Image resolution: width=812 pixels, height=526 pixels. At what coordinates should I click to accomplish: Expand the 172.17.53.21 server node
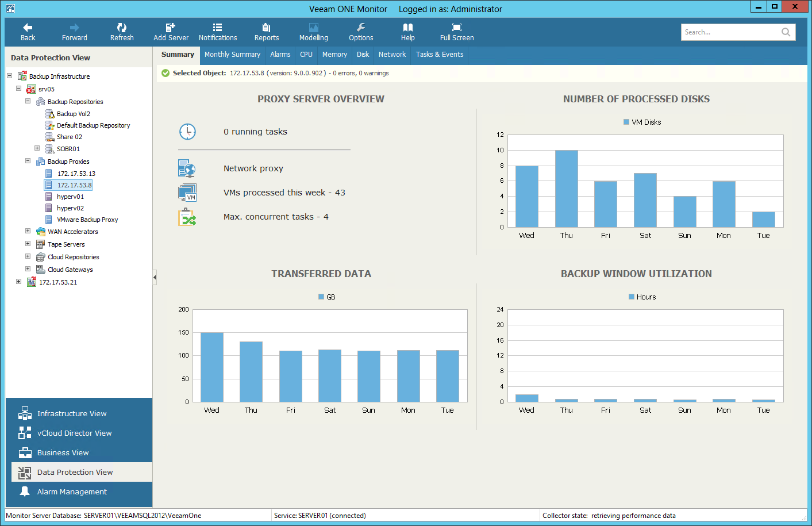18,282
